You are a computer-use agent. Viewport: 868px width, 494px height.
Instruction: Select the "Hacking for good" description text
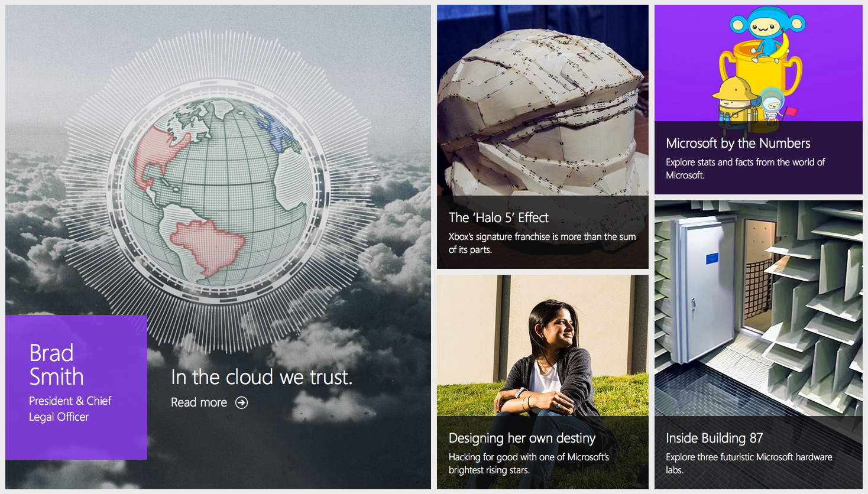529,463
